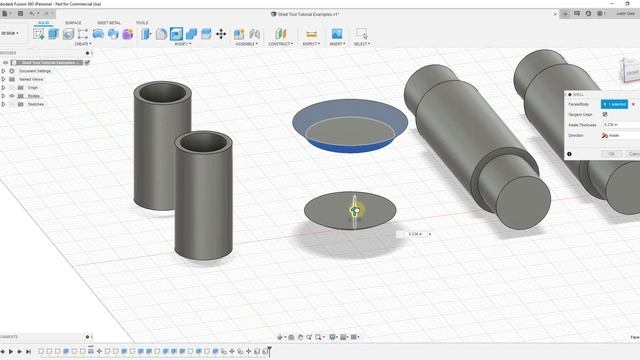Select the Create Sketch tool
This screenshot has height=360, width=640.
coord(39,34)
